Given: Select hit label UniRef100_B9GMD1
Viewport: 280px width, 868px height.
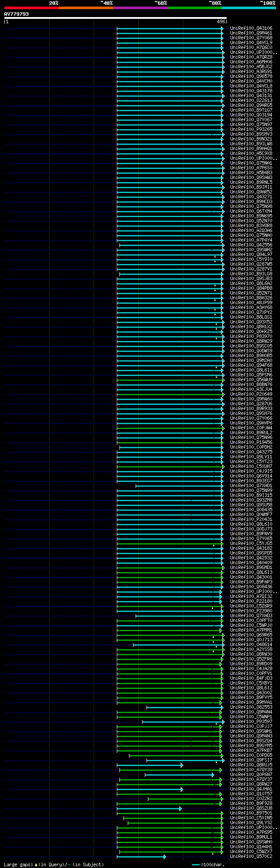Looking at the screenshot, I should (x=251, y=568).
